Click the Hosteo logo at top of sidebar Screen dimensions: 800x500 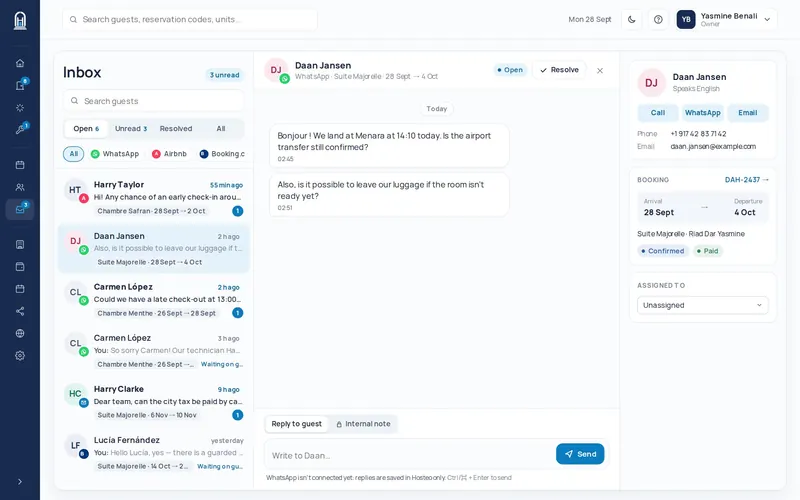point(20,20)
